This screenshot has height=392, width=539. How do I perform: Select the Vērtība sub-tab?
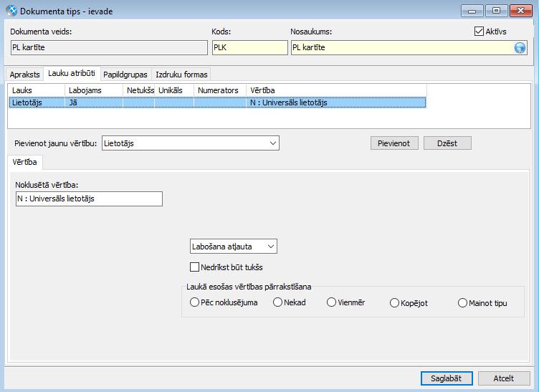pos(25,162)
